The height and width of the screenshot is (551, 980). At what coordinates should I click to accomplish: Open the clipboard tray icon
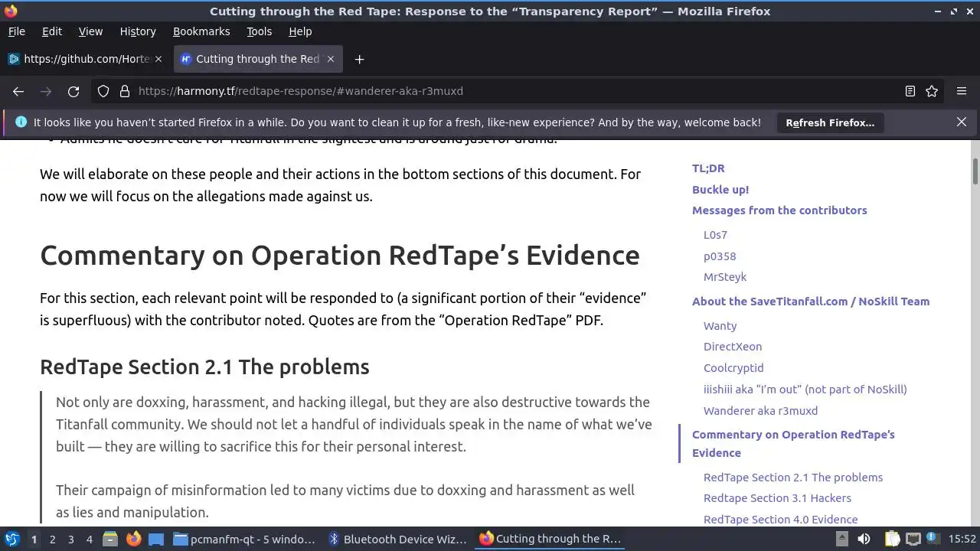point(892,539)
